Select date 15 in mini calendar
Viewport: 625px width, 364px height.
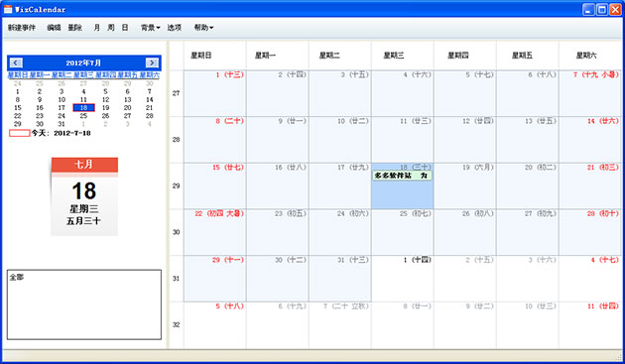[18, 108]
